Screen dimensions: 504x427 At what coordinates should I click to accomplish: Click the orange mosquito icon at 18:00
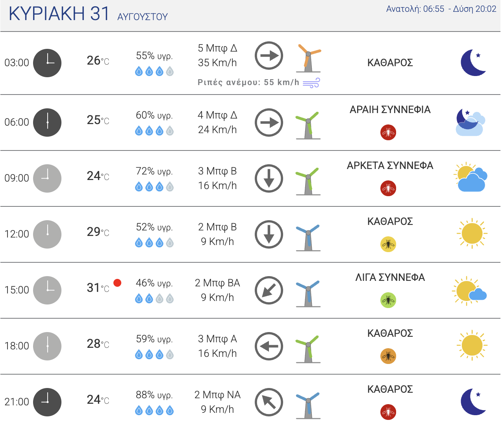[x=388, y=356]
